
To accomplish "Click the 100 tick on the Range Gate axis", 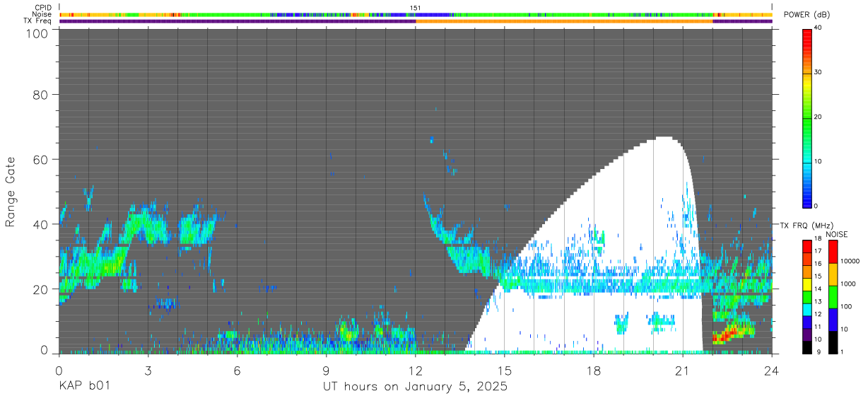I will click(37, 33).
